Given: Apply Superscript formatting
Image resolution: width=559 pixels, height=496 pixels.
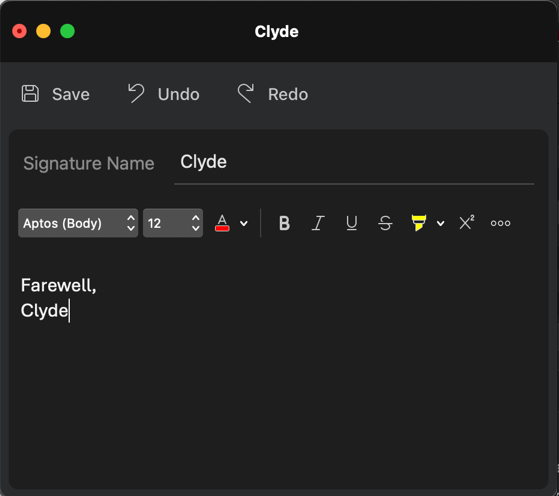Looking at the screenshot, I should [x=467, y=223].
